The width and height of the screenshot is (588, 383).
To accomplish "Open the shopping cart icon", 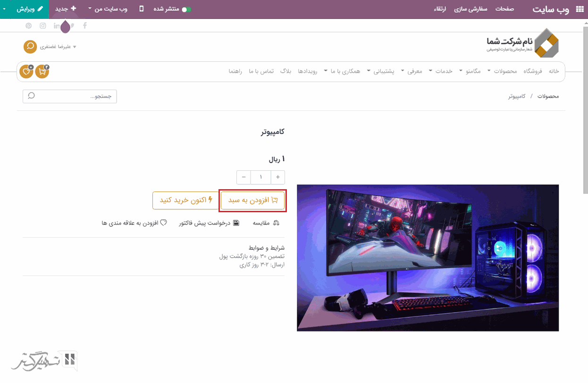I will [42, 72].
